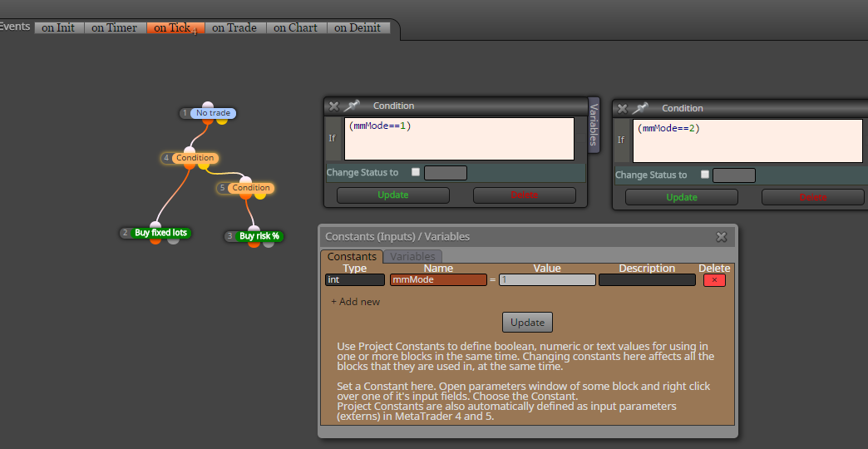868x449 pixels.
Task: Edit the mmMode==1 condition expression field
Action: [460, 139]
